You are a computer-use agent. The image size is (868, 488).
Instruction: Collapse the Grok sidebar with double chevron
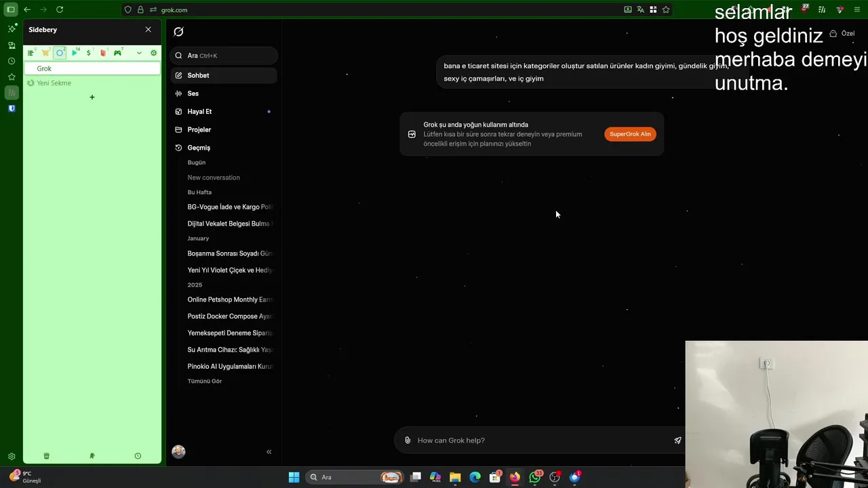point(269,452)
